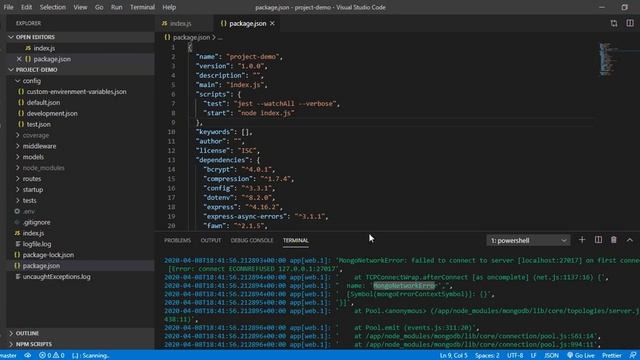The width and height of the screenshot is (640, 360).
Task: Open default.json in config folder
Action: (43, 102)
